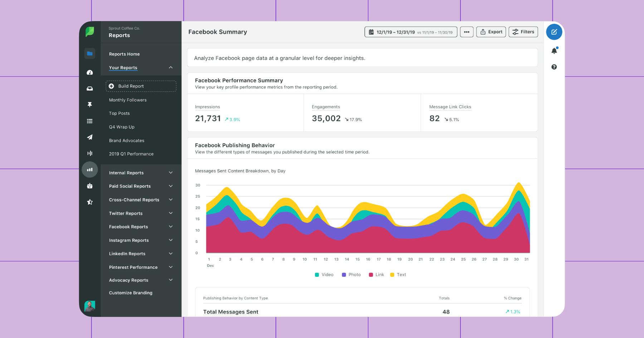Click the Totals column header
The image size is (644, 338).
pos(444,298)
